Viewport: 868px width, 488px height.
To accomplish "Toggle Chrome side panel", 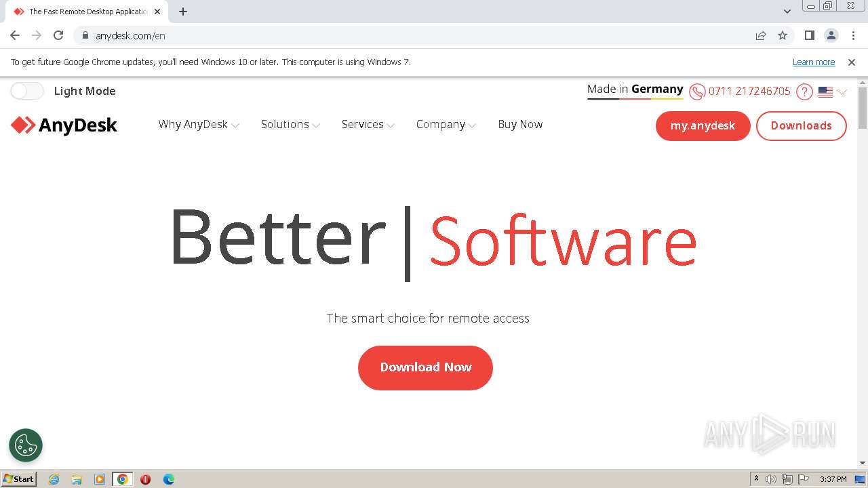I will [x=810, y=35].
